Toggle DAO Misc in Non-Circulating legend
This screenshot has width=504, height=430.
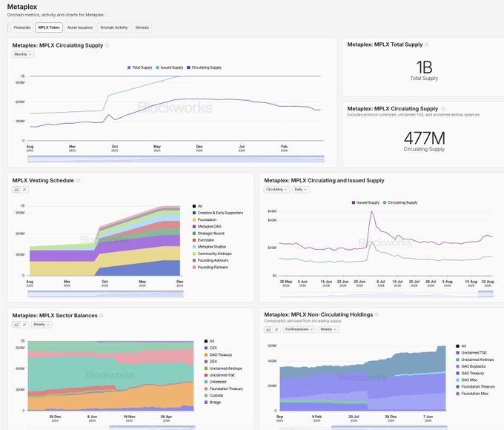pyautogui.click(x=467, y=380)
